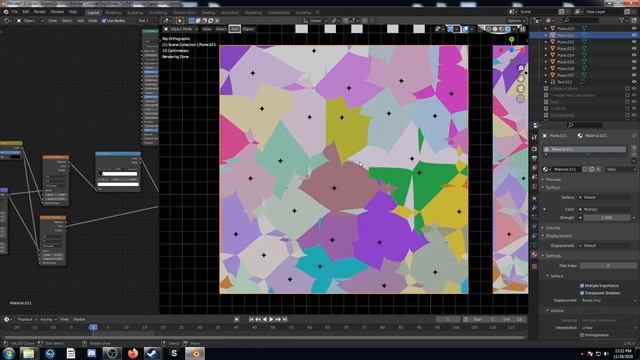Image resolution: width=640 pixels, height=360 pixels.
Task: Select wireframe viewport shading icon
Action: [488, 29]
